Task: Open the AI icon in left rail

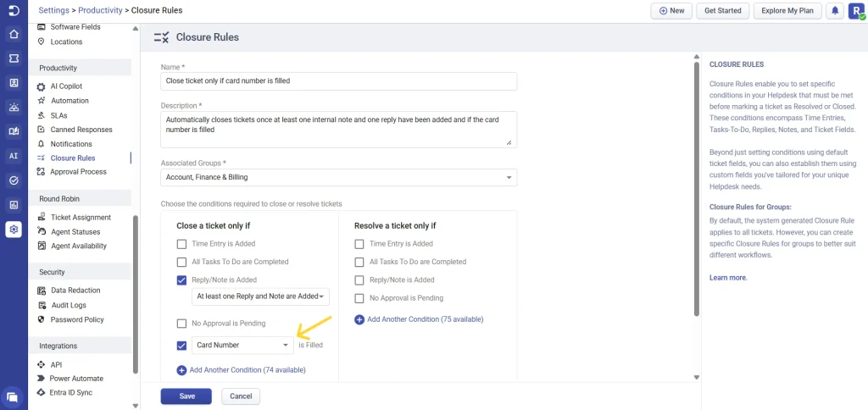Action: pyautogui.click(x=14, y=156)
